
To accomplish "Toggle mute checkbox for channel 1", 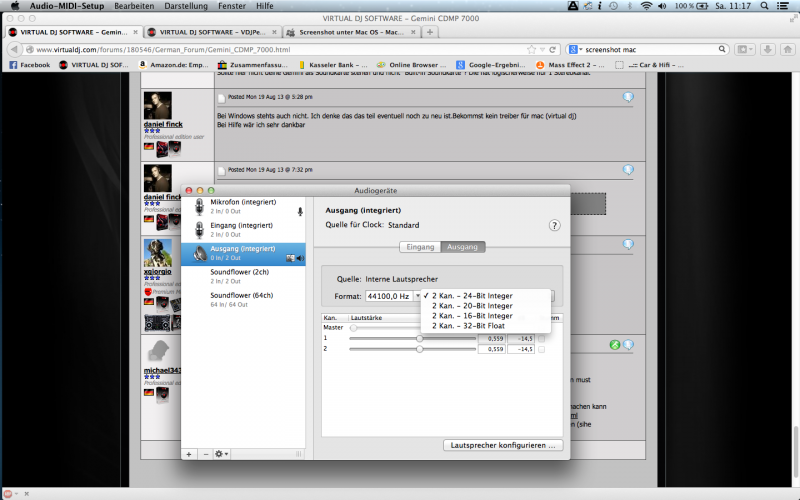I will coord(542,338).
